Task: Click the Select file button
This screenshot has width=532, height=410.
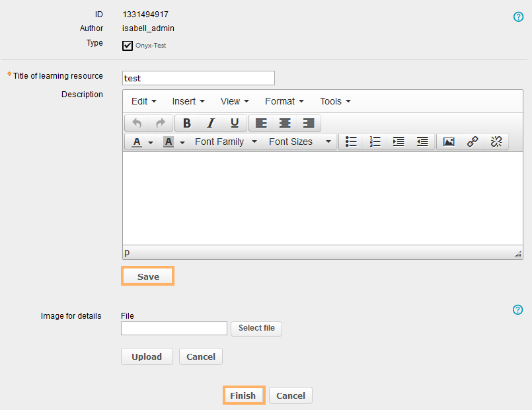Action: click(256, 328)
